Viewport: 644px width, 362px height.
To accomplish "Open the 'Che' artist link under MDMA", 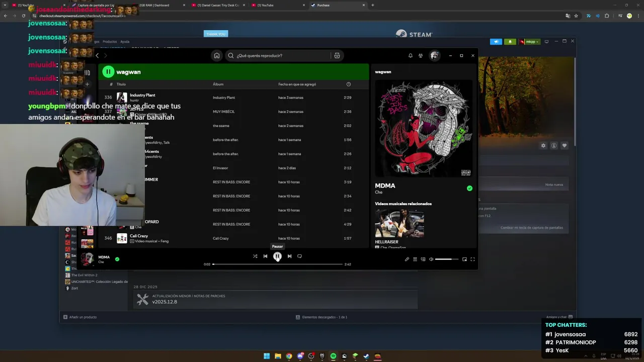I will [x=378, y=193].
